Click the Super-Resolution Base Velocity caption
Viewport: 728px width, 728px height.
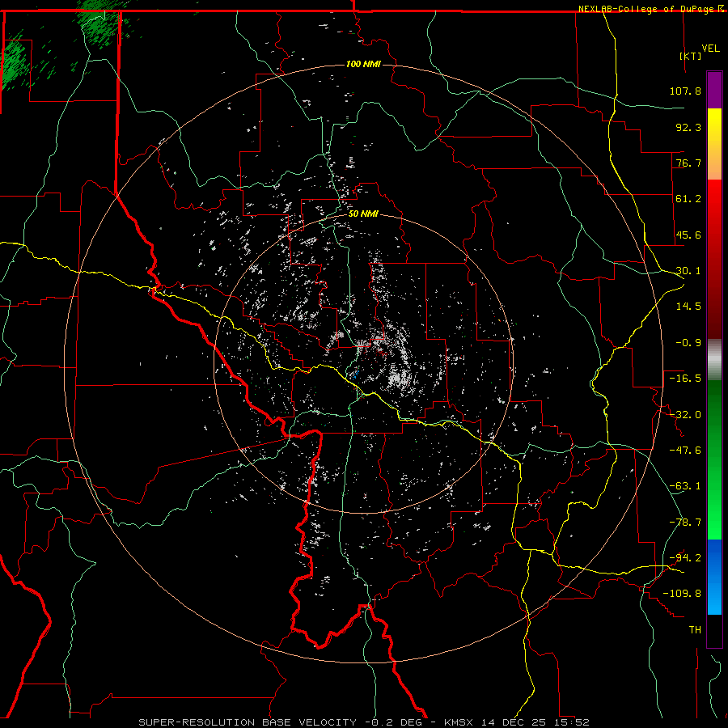(248, 722)
